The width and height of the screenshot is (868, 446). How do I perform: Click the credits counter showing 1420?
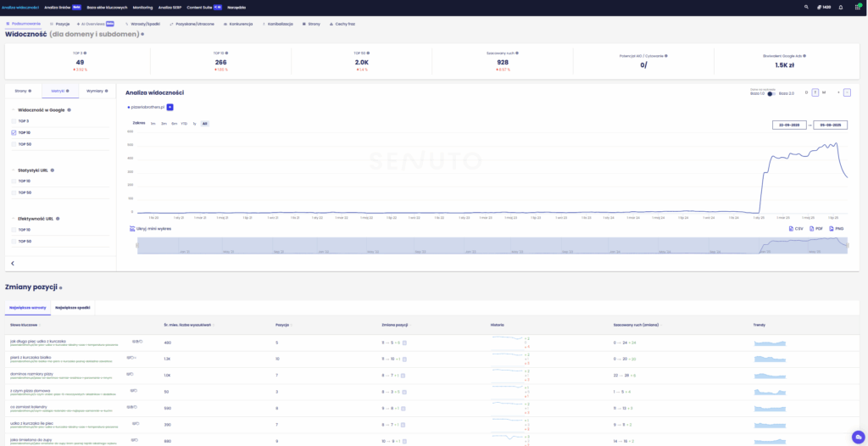pyautogui.click(x=824, y=7)
